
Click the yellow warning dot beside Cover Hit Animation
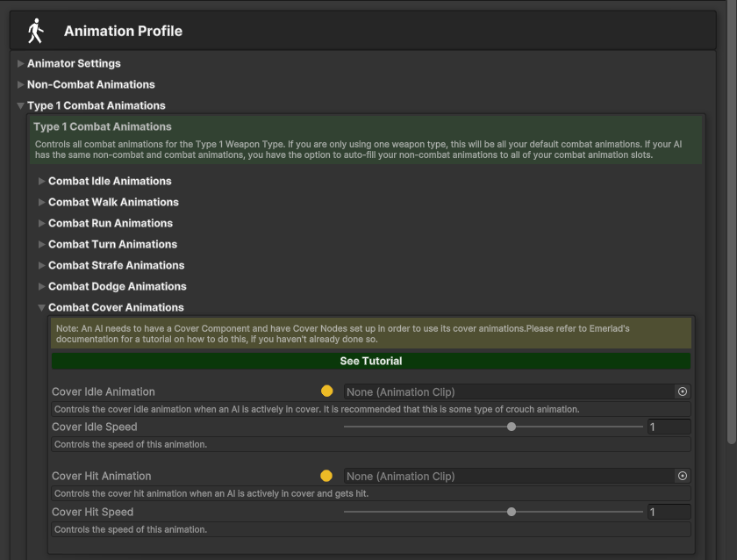click(x=326, y=476)
